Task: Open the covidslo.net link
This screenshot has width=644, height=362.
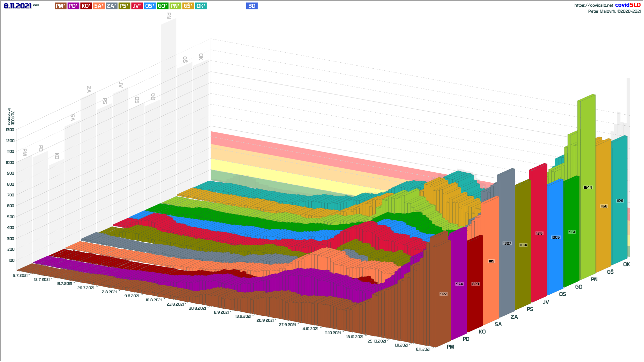Action: 593,5
